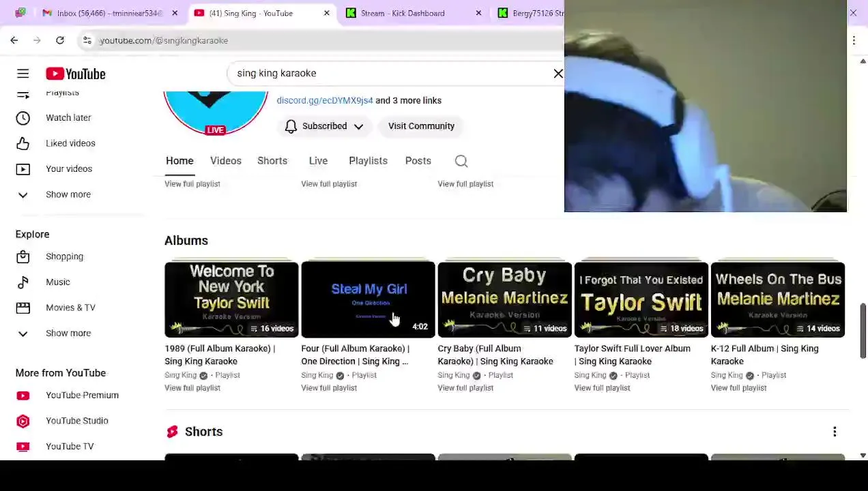Viewport: 868px width, 491px height.
Task: Click the browser address bar
Action: pyautogui.click(x=328, y=40)
